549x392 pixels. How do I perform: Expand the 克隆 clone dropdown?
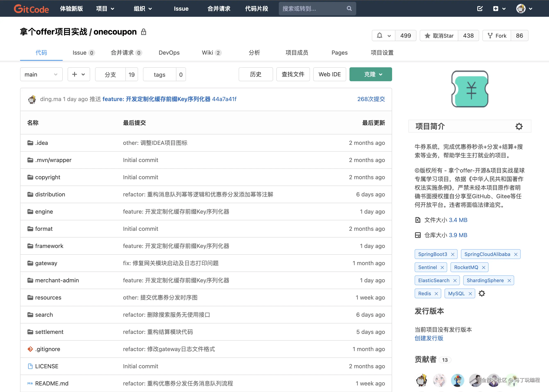[x=370, y=74]
